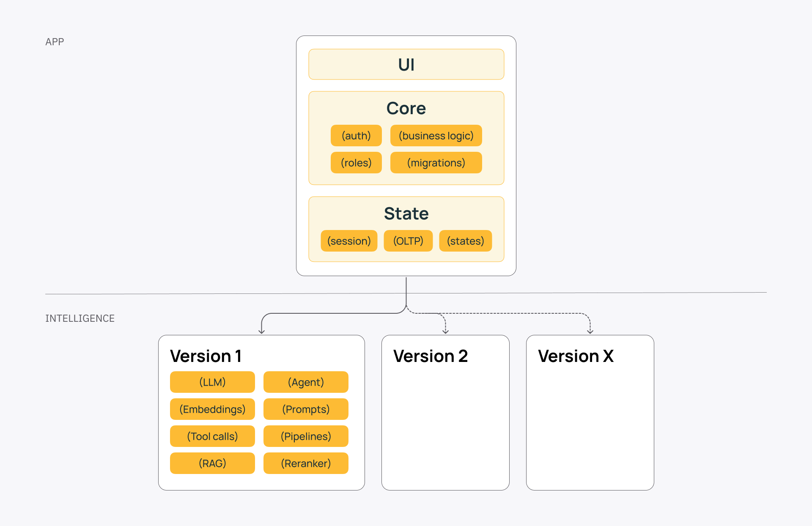Expand the Version 2 container
812x526 pixels.
(x=445, y=412)
